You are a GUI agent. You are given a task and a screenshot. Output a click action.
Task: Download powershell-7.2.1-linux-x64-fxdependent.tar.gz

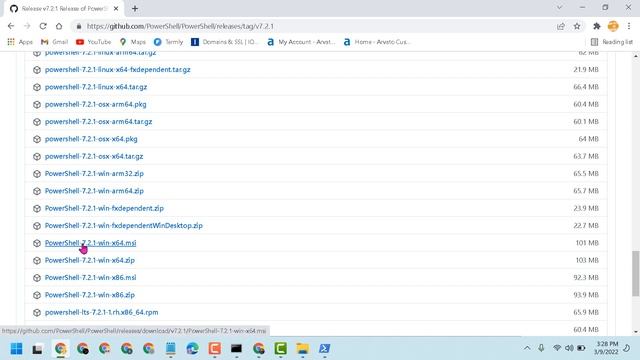click(x=118, y=69)
